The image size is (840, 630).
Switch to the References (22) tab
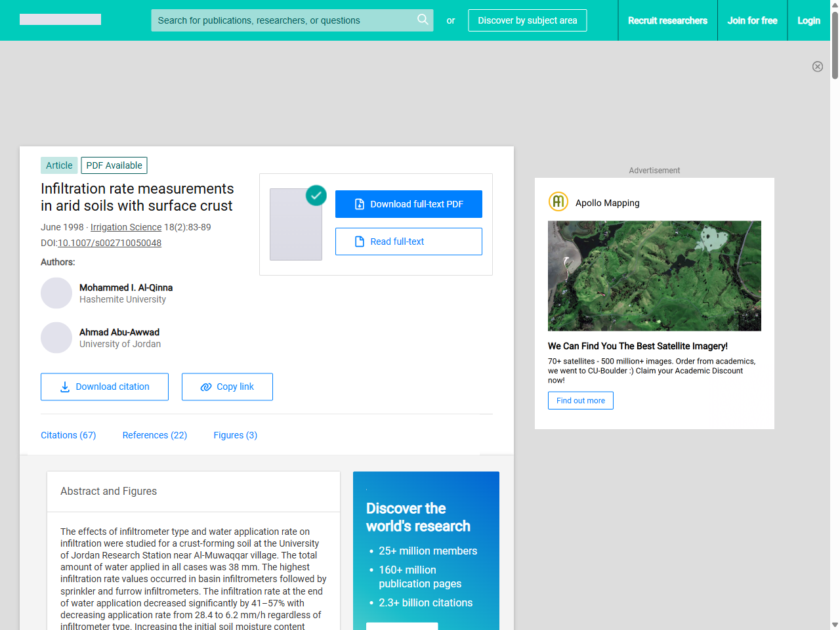(x=154, y=435)
